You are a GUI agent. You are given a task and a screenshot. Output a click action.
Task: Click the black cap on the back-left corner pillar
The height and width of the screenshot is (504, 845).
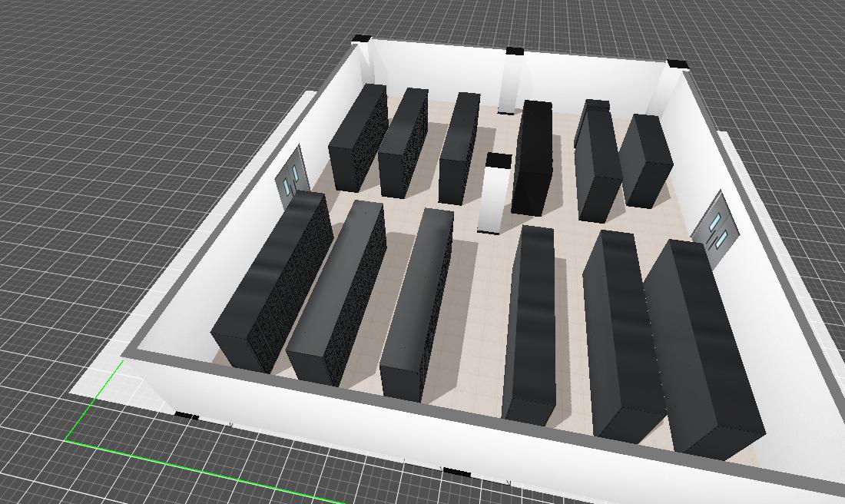(361, 38)
